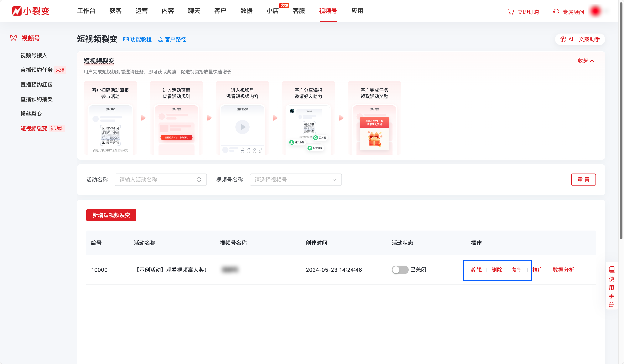Collapse the intro panel via 收起
This screenshot has height=364, width=624.
[586, 61]
